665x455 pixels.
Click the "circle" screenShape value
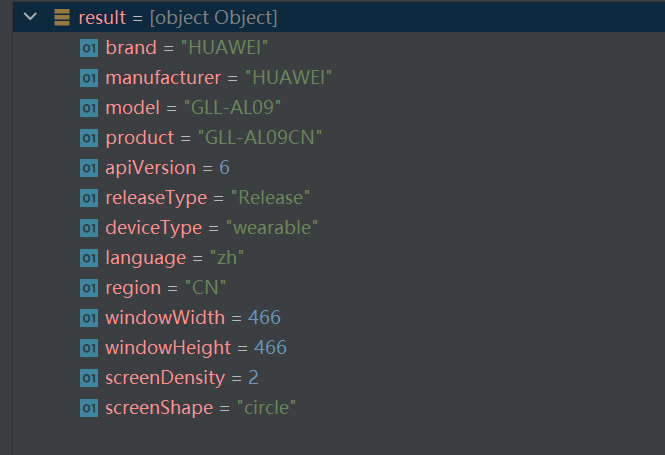(266, 408)
